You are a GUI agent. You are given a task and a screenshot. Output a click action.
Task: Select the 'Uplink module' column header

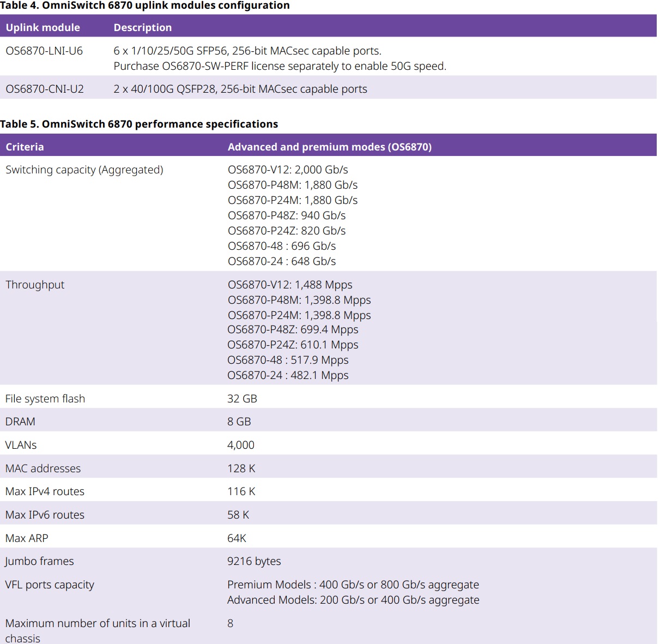click(x=43, y=27)
